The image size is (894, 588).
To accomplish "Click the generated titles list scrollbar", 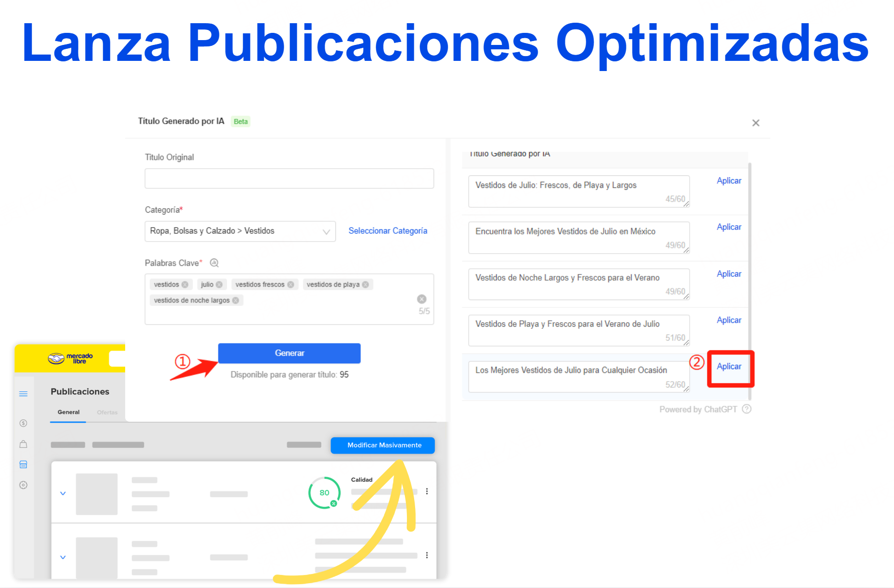I will tap(750, 280).
